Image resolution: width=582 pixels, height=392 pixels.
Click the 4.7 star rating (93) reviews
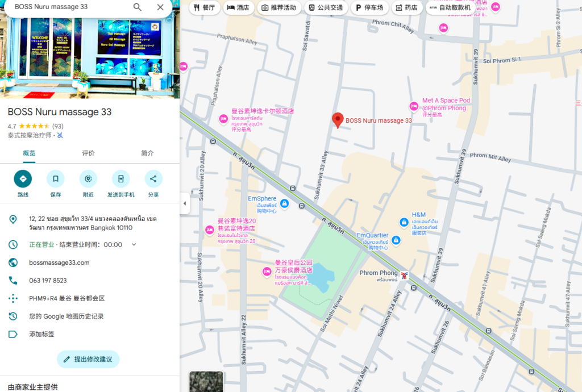coord(36,126)
